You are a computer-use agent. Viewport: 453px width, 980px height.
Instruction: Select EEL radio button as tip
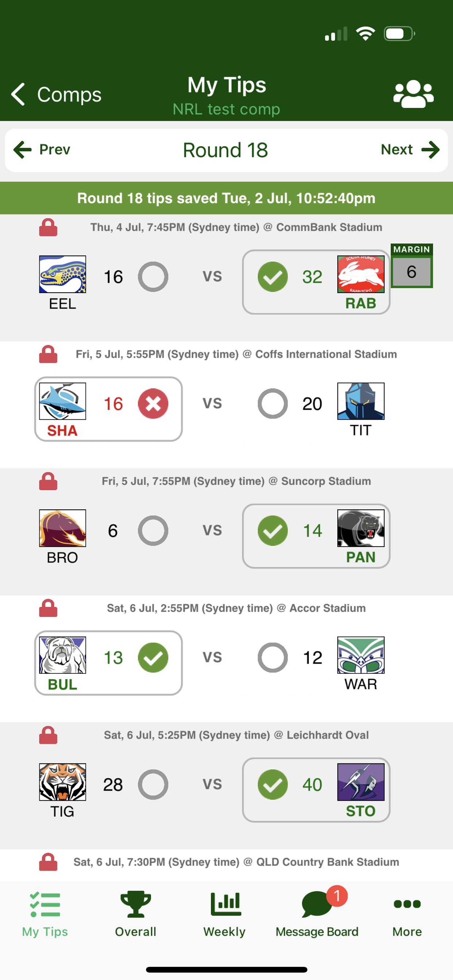pos(153,277)
